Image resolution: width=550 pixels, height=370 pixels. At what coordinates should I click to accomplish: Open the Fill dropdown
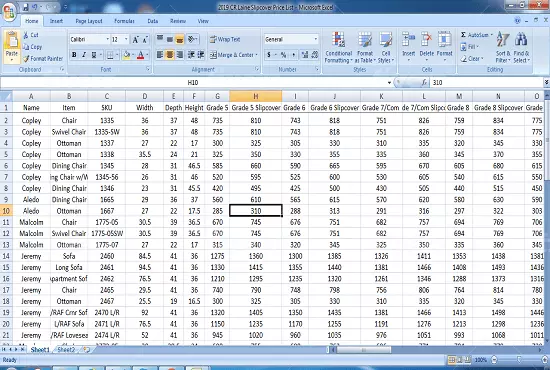pyautogui.click(x=470, y=47)
